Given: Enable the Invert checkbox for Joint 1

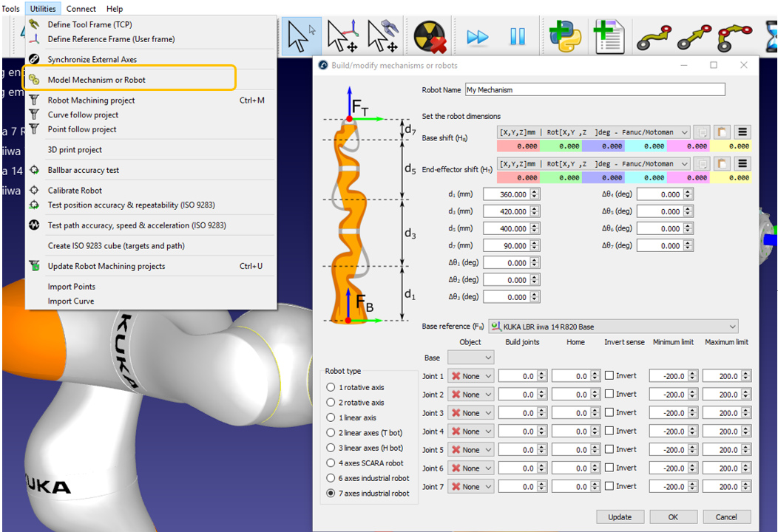Looking at the screenshot, I should (610, 376).
